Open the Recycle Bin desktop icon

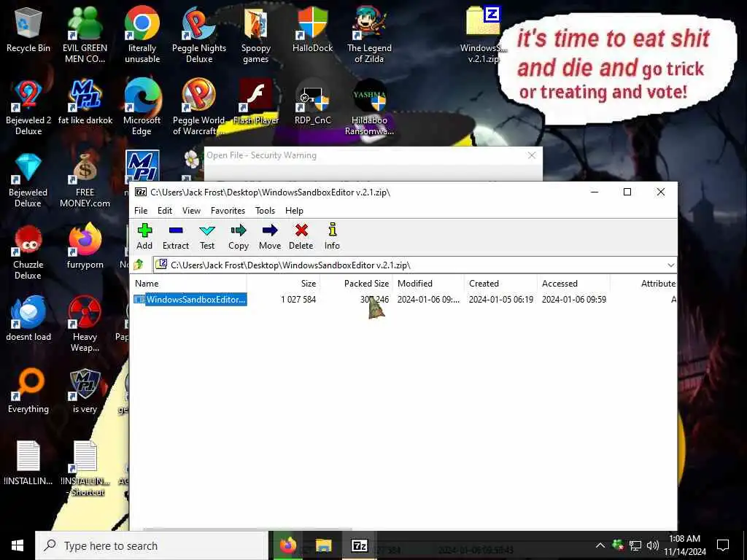[28, 30]
